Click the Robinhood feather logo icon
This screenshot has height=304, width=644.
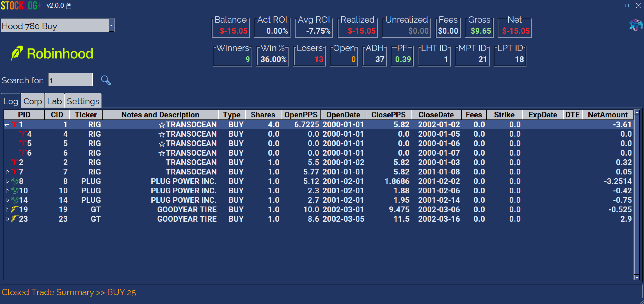tap(17, 53)
